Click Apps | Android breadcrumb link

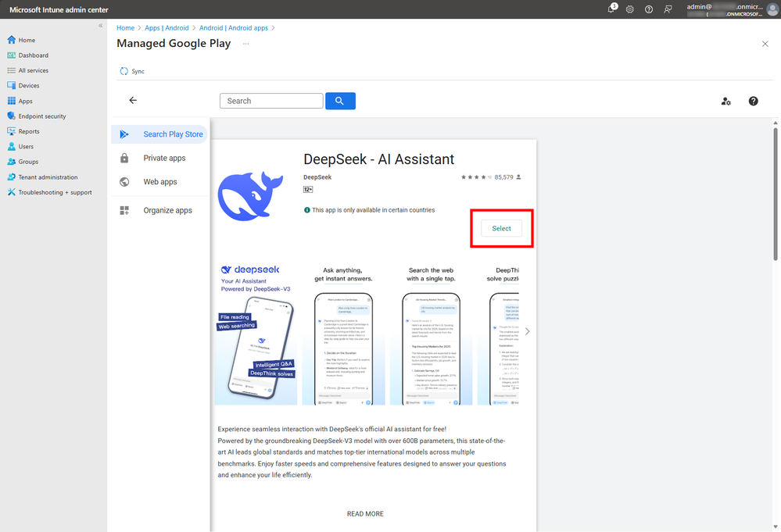167,28
